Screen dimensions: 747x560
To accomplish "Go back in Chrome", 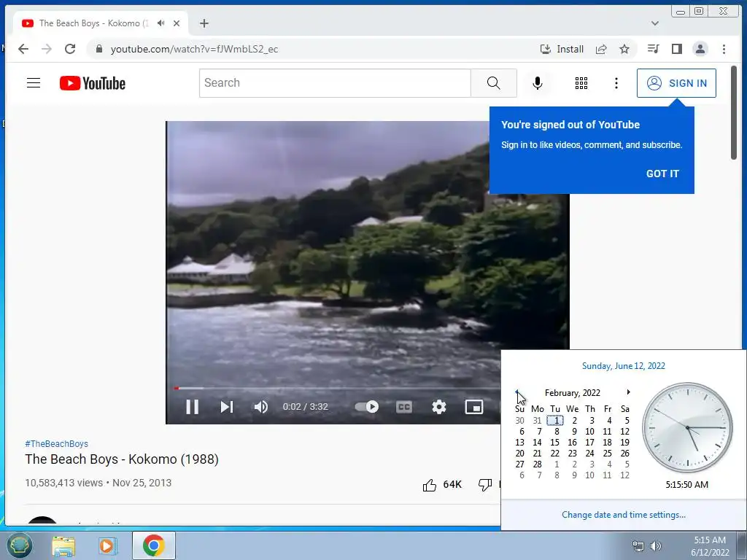I will tap(23, 49).
